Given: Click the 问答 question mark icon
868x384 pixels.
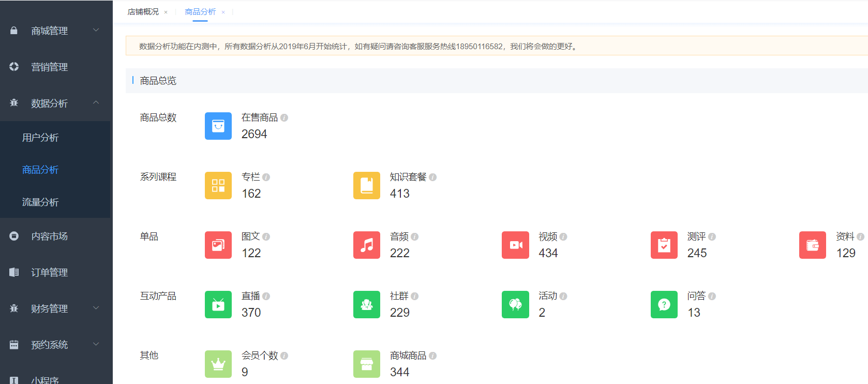Looking at the screenshot, I should coord(664,304).
